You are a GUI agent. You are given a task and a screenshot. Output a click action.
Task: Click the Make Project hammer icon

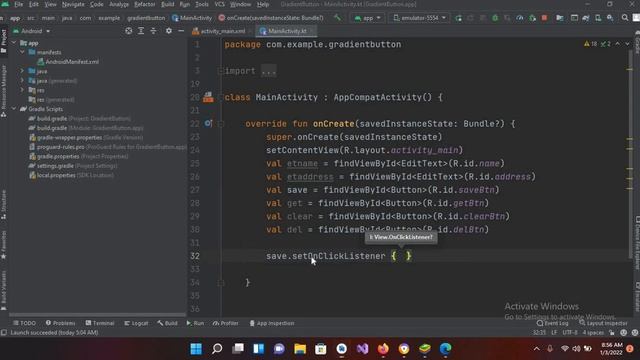point(337,18)
